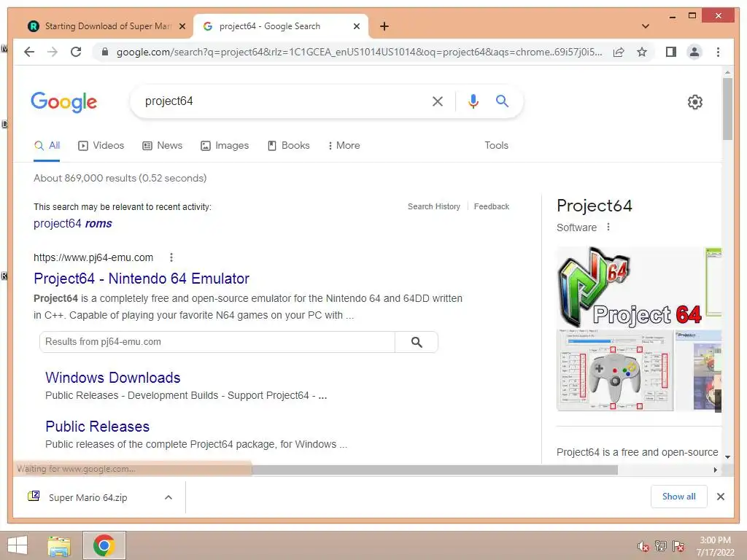Reload the current page
This screenshot has width=747, height=560.
pyautogui.click(x=76, y=52)
